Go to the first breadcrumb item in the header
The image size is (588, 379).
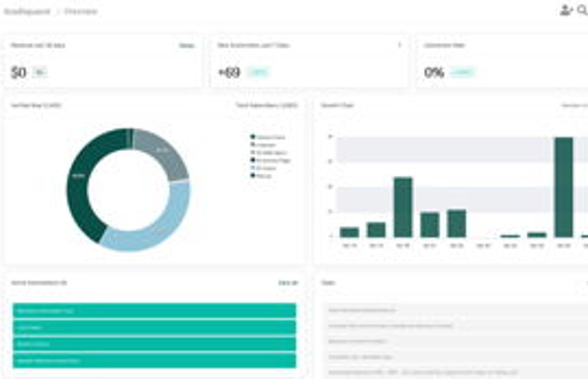pyautogui.click(x=27, y=11)
